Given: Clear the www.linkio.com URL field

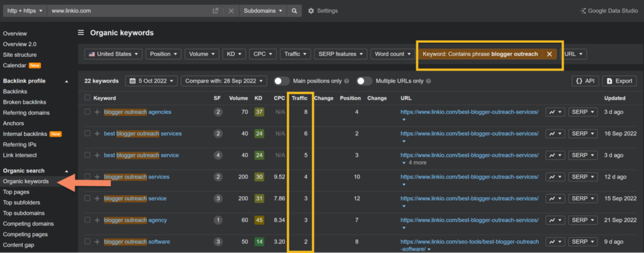Looking at the screenshot, I should pyautogui.click(x=231, y=11).
